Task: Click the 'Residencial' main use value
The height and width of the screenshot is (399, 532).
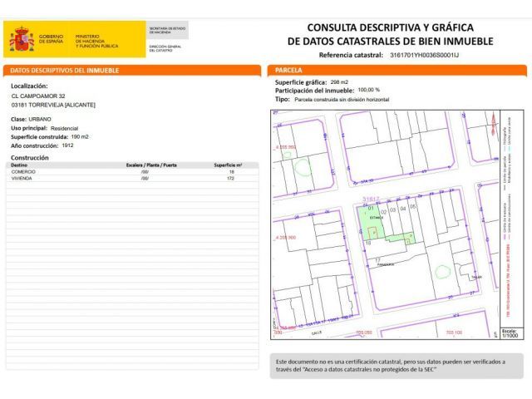Action: (x=64, y=128)
